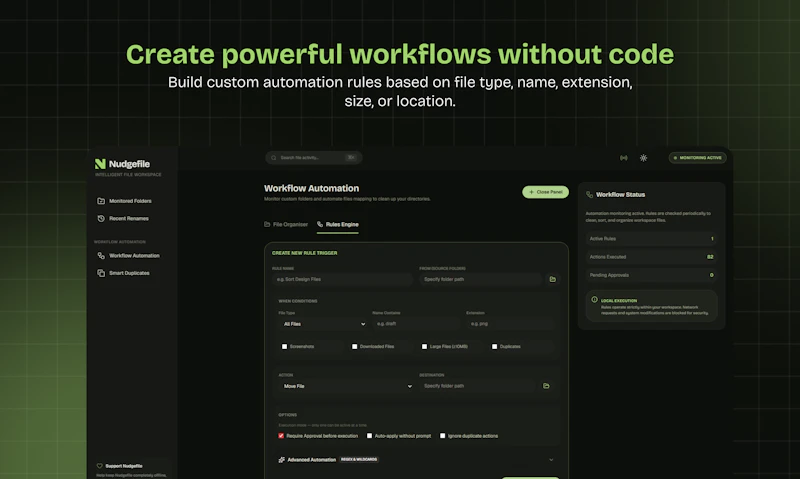This screenshot has height=479, width=800.
Task: Open the Support Nudgefile link
Action: pyautogui.click(x=124, y=466)
